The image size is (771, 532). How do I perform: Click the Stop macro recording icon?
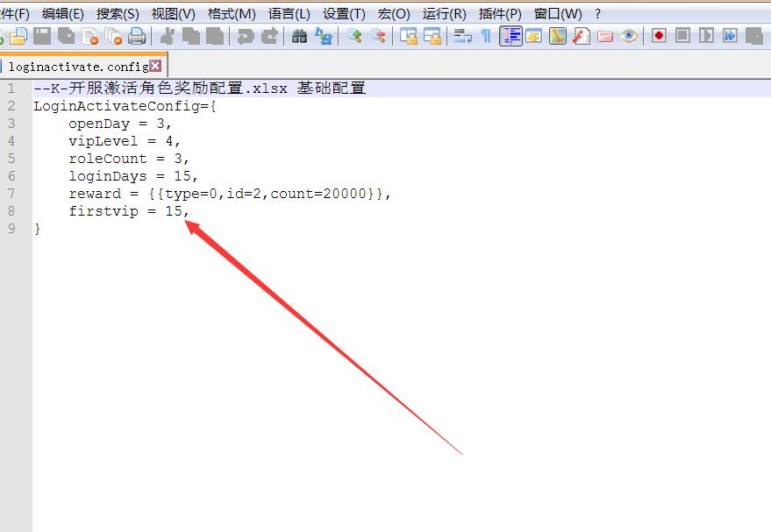click(x=682, y=36)
